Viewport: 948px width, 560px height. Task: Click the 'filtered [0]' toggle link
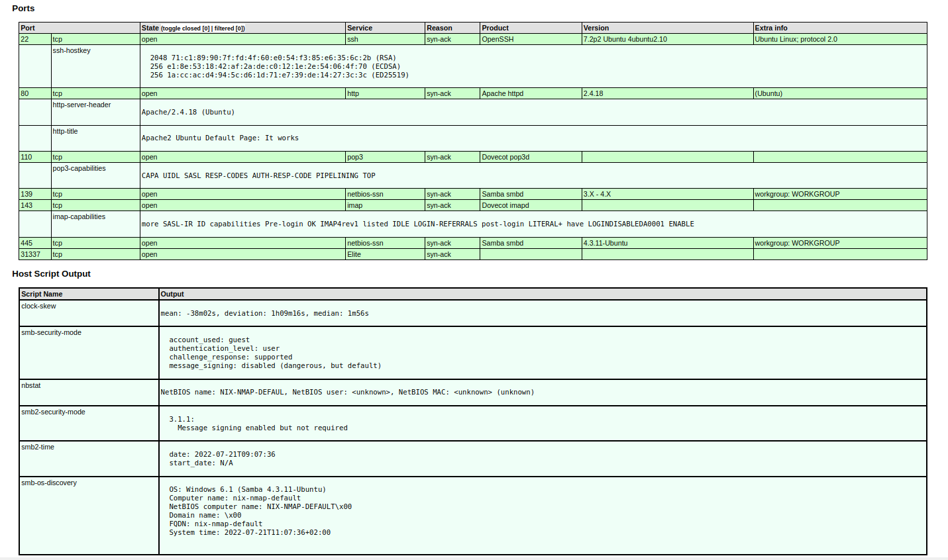coord(229,28)
